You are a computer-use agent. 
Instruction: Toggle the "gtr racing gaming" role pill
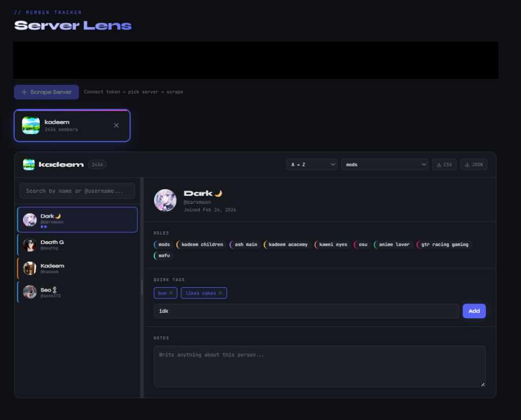(444, 245)
